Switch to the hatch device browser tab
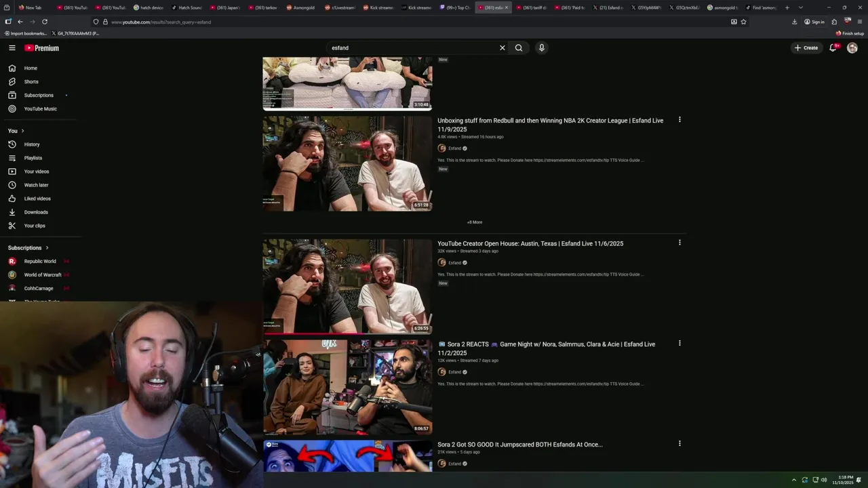 [x=149, y=7]
